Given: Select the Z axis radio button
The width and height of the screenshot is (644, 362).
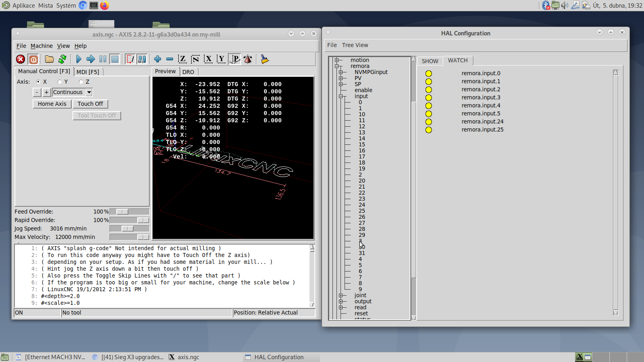Looking at the screenshot, I should coord(81,82).
